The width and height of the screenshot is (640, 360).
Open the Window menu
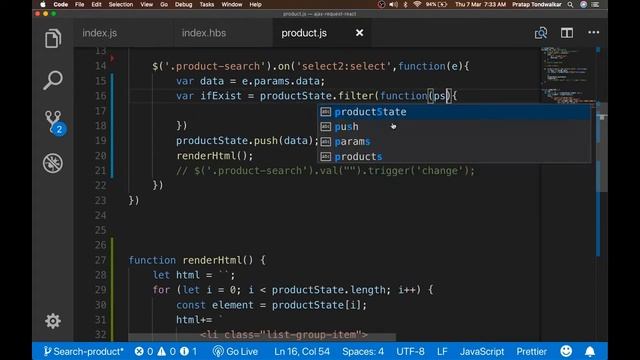tap(232, 4)
